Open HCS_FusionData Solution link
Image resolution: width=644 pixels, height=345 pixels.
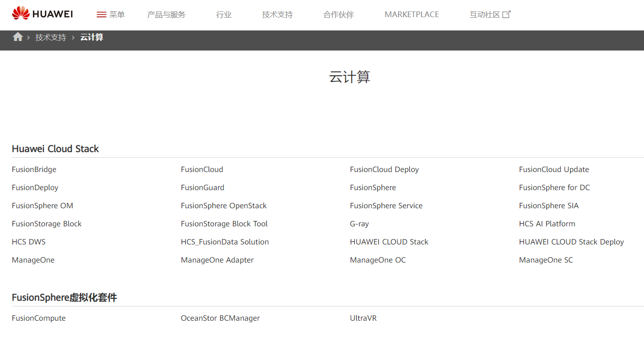(225, 242)
